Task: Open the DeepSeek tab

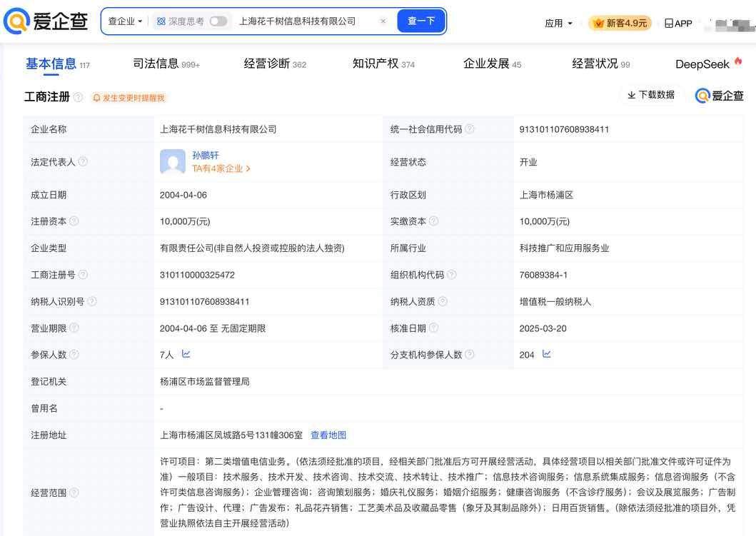Action: point(708,64)
